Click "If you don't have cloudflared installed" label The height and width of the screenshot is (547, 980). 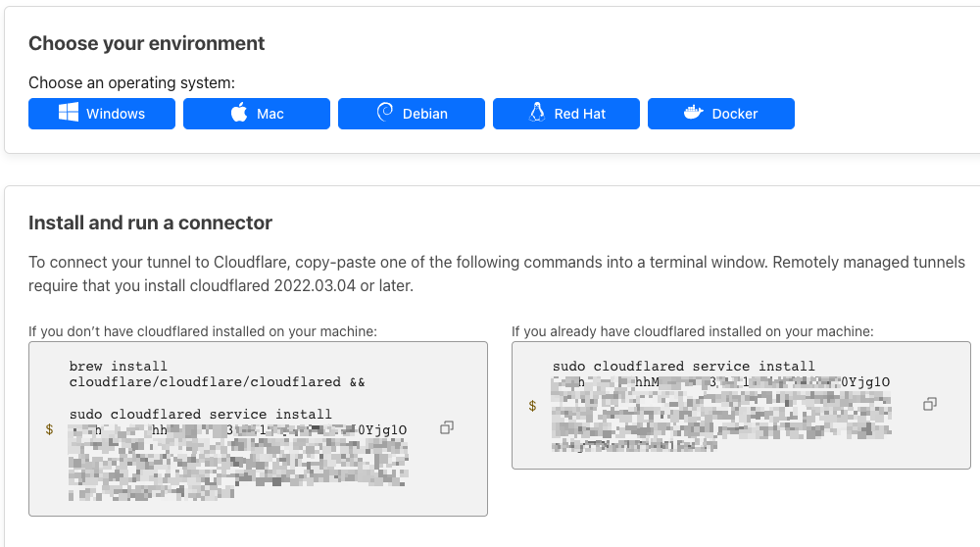(203, 332)
